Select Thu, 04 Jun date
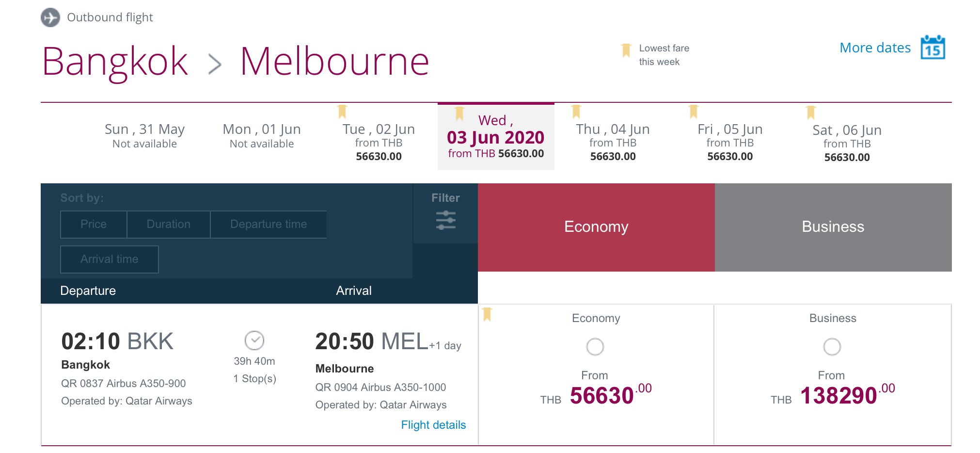 pos(613,142)
